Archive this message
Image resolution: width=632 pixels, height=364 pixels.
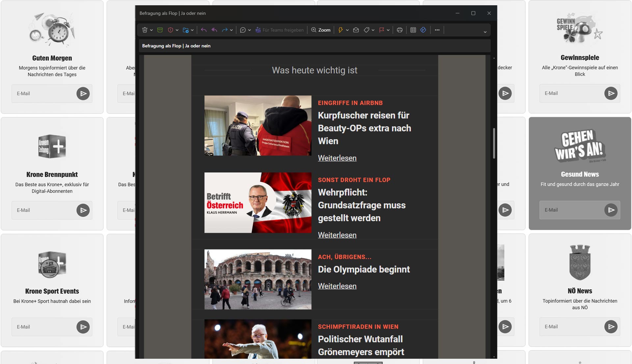pos(160,30)
